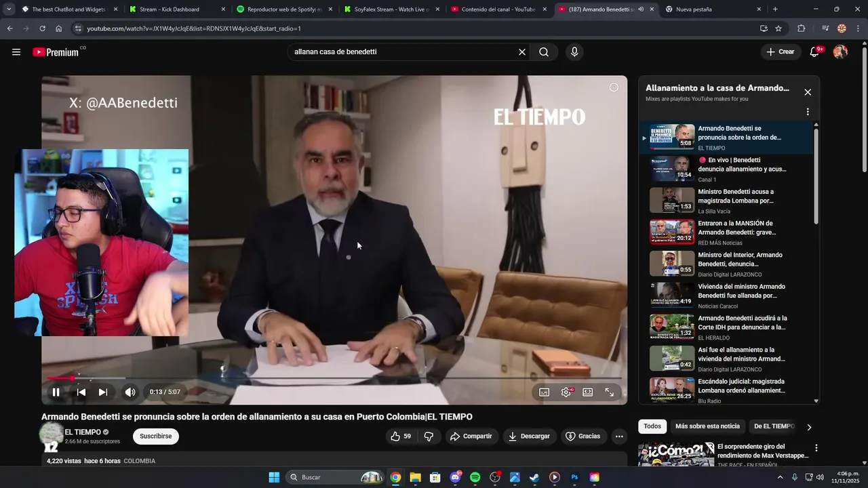Open the YouTube guide hamburger menu
This screenshot has width=868, height=488.
tap(16, 52)
